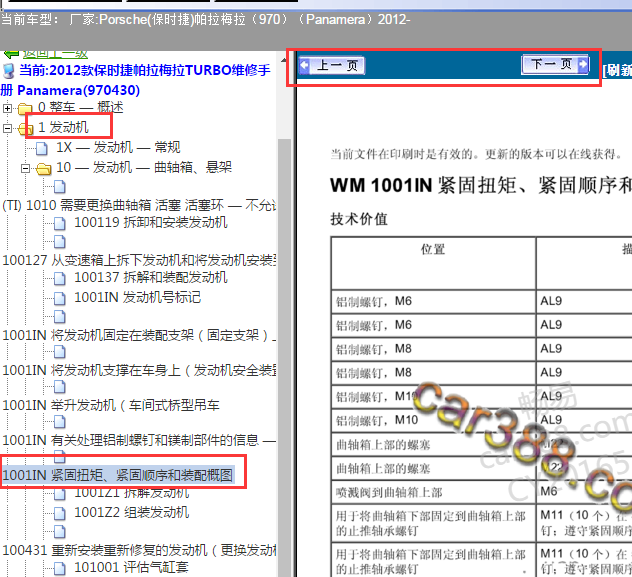Click page icon beside 101001 评估气缸套
Viewport: 632px width, 577px height.
60,569
